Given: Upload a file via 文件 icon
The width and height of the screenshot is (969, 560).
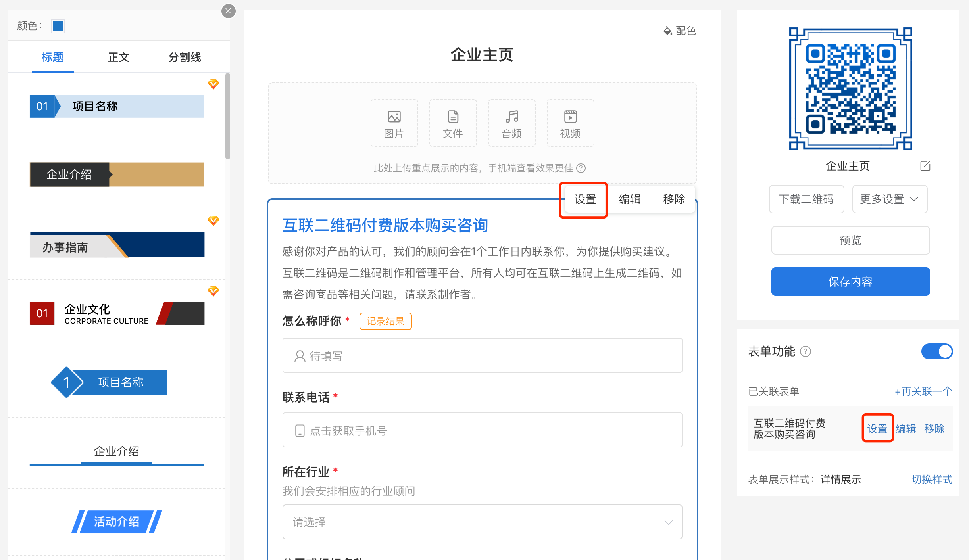Looking at the screenshot, I should click(x=453, y=123).
